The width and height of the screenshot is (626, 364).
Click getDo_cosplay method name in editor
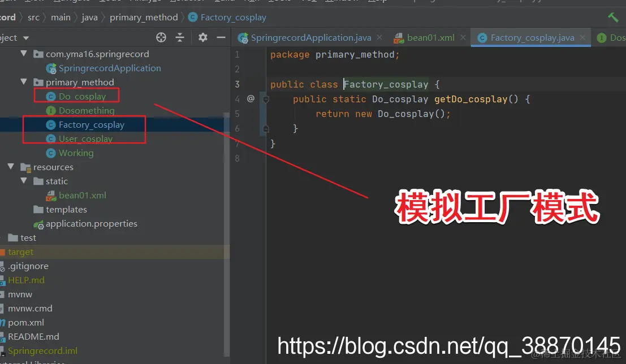[x=470, y=99]
